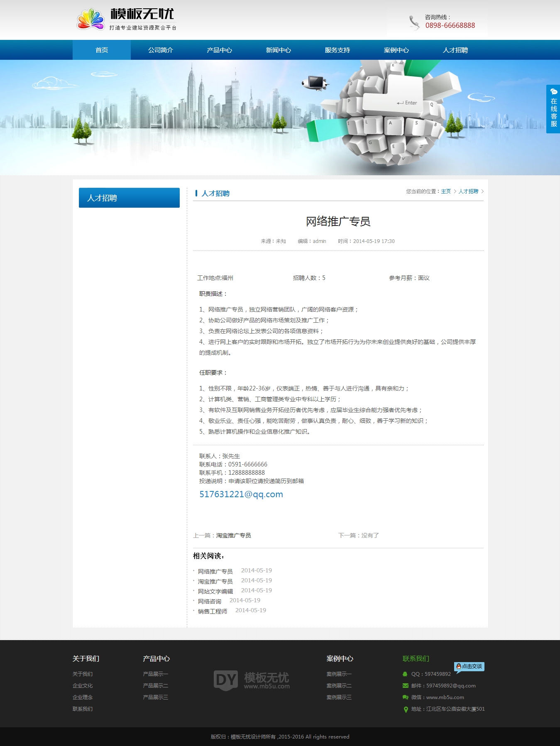Open previous post 淘宝推广专员
This screenshot has width=560, height=746.
pyautogui.click(x=233, y=535)
